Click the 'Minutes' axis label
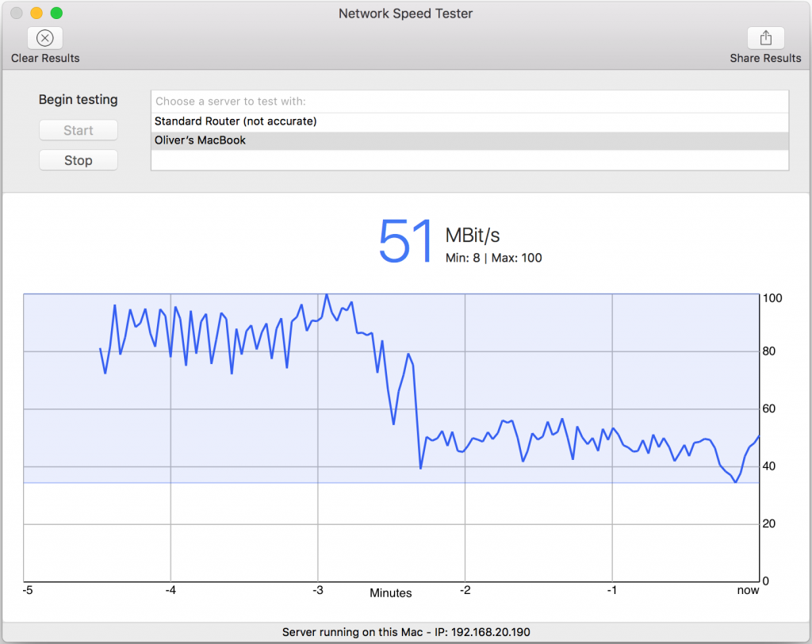Image resolution: width=812 pixels, height=644 pixels. [x=390, y=592]
